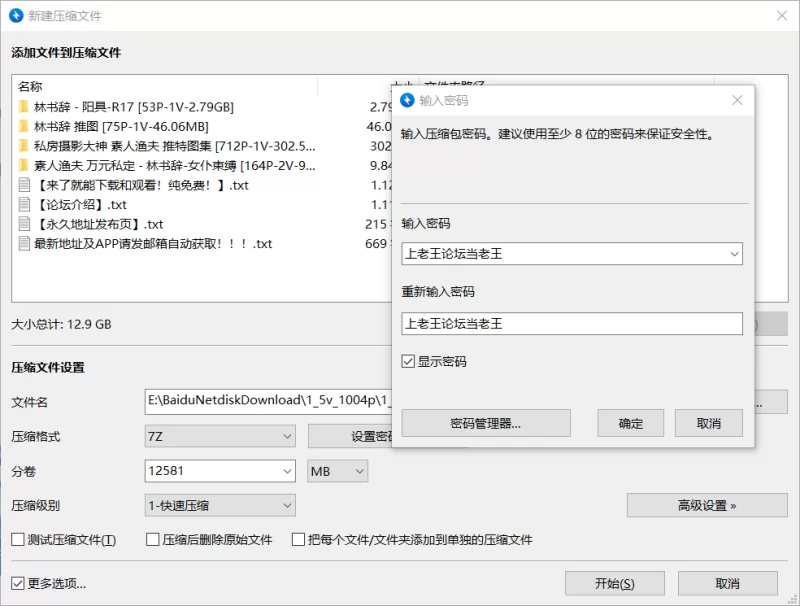Click folder icon of 林书辞 推图 row
The width and height of the screenshot is (800, 606).
tap(23, 126)
